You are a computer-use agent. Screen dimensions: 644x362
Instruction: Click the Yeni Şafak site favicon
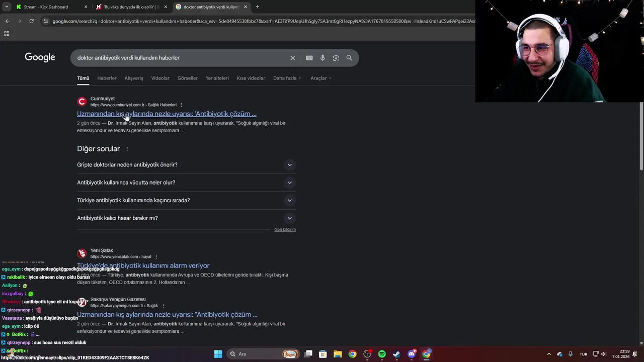click(x=82, y=253)
